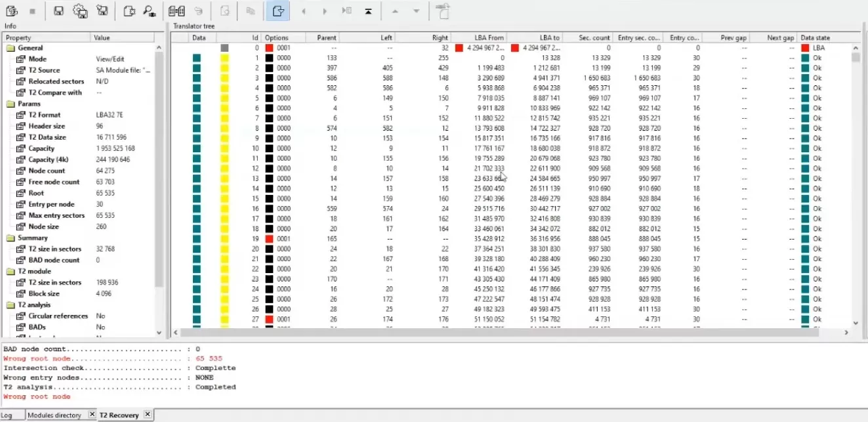Click the Info panel scroll up arrow
Image resolution: width=868 pixels, height=422 pixels.
pyautogui.click(x=159, y=48)
